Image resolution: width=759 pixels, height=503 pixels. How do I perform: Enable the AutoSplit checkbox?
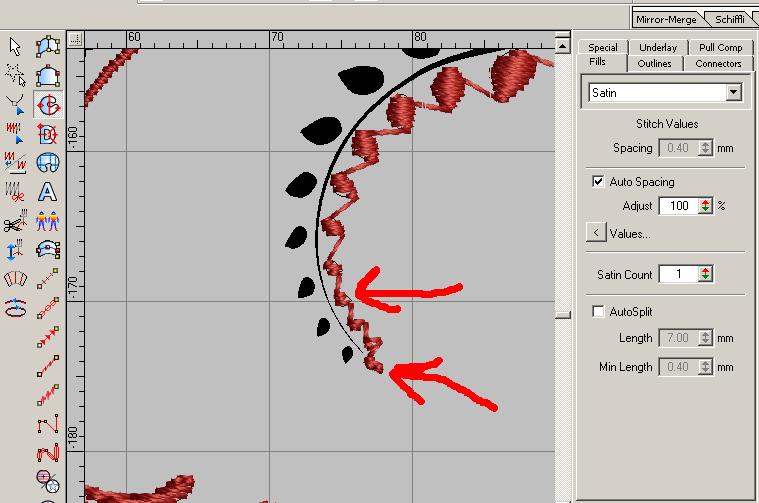pyautogui.click(x=598, y=311)
